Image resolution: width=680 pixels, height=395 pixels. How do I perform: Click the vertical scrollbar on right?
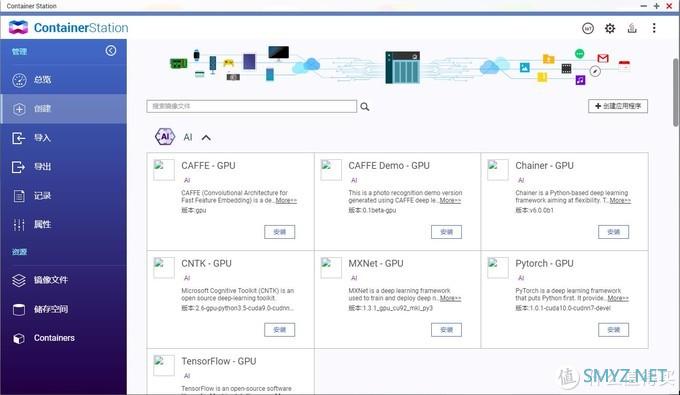676,92
